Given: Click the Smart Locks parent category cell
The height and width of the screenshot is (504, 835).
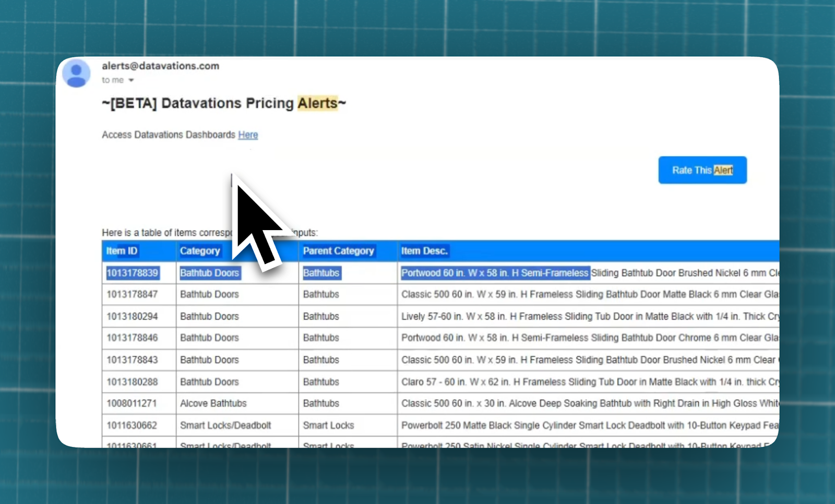Looking at the screenshot, I should [x=328, y=425].
